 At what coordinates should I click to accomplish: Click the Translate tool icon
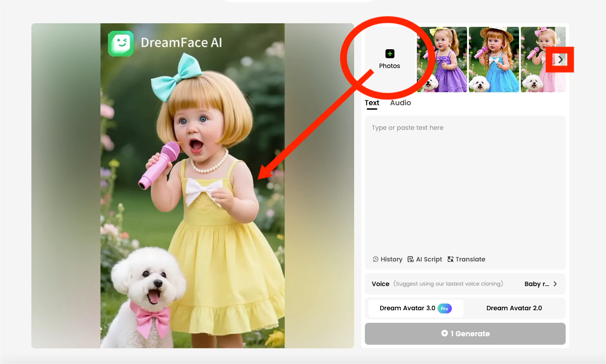pos(450,259)
